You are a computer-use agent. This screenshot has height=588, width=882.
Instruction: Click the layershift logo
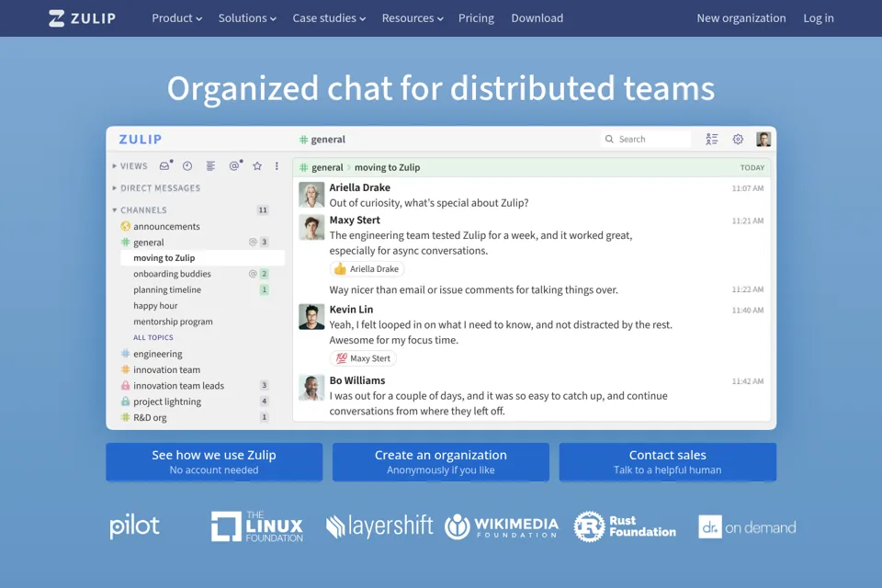(x=379, y=526)
